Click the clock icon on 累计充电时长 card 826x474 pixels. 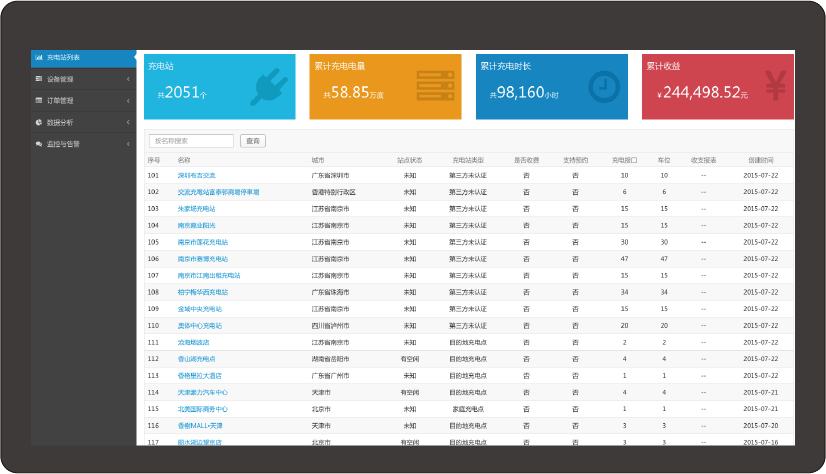(x=603, y=86)
